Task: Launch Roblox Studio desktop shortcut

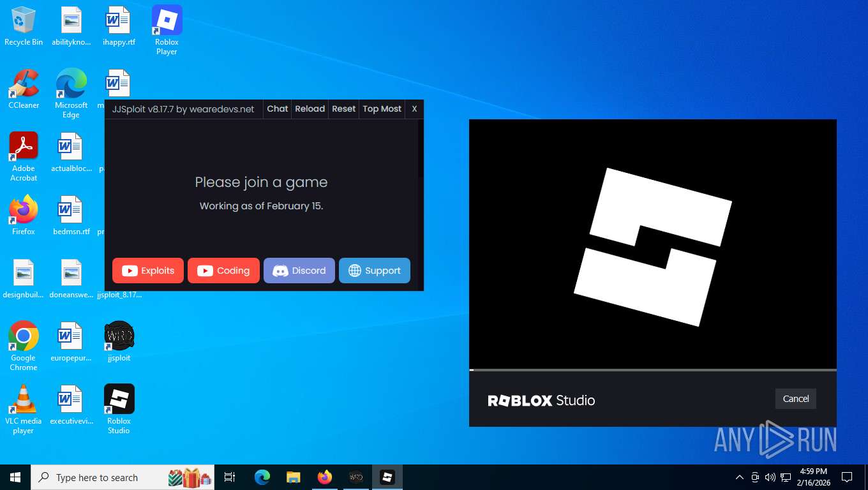Action: click(x=119, y=409)
